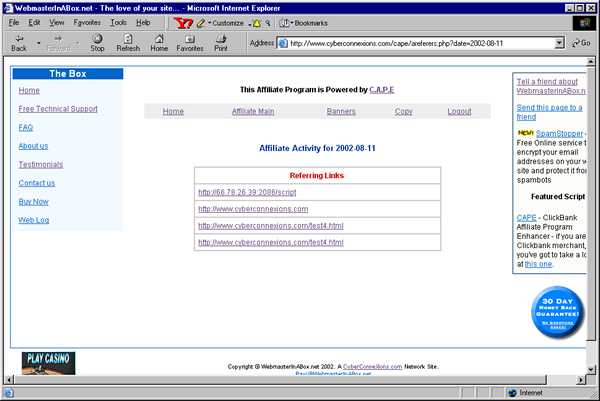The height and width of the screenshot is (401, 600).
Task: Click the vertical scrollbar up arrow
Action: (591, 61)
